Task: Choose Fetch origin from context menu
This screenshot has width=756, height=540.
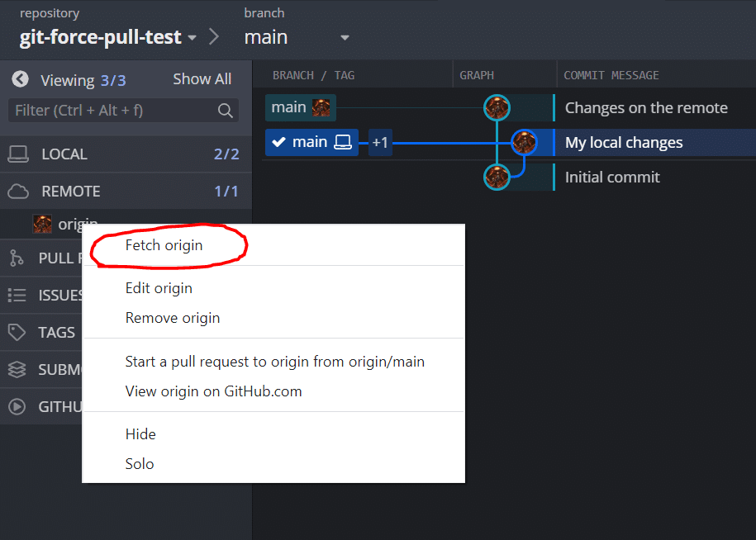Action: (164, 245)
